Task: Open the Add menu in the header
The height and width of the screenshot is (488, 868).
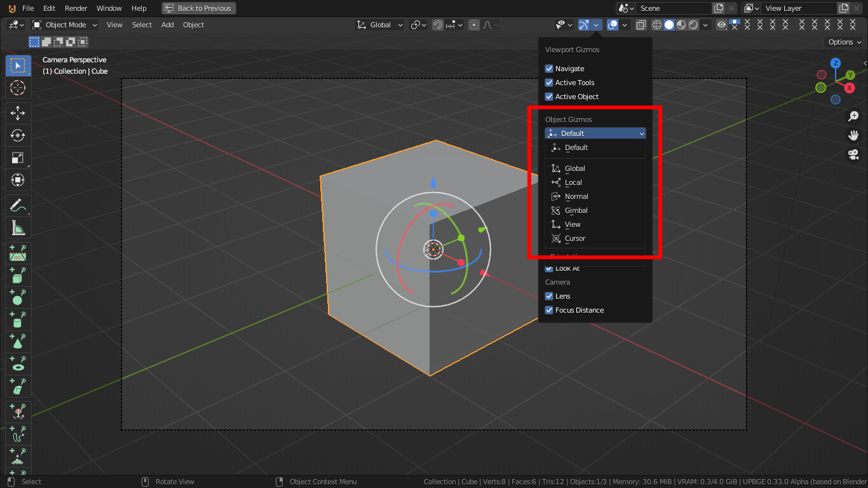Action: [167, 25]
